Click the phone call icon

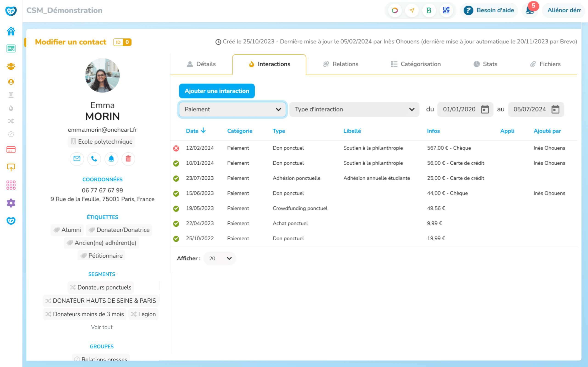[x=94, y=159]
